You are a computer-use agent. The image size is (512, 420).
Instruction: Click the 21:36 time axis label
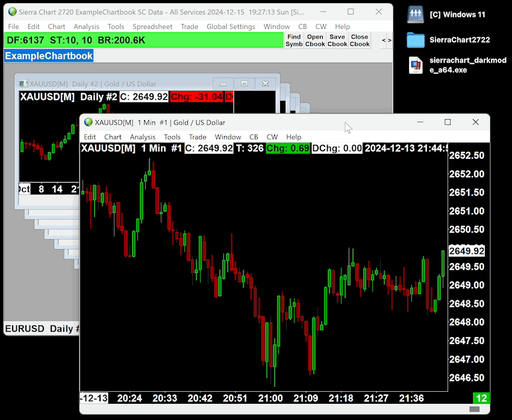point(411,398)
